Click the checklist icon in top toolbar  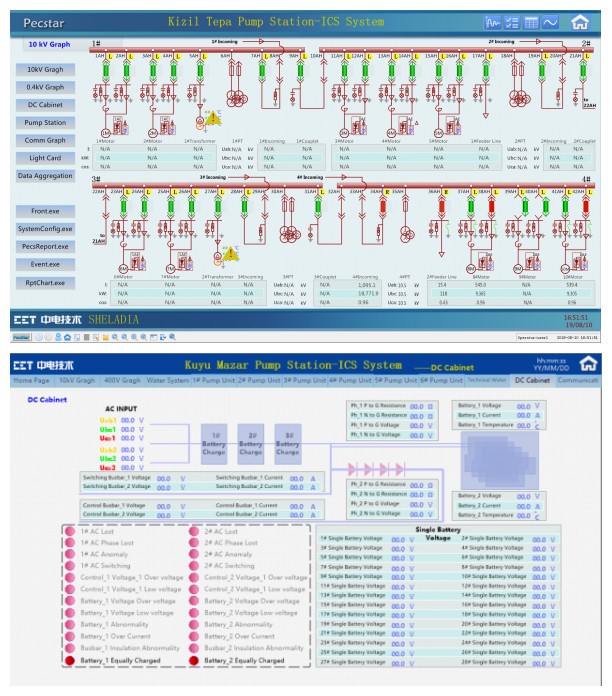pyautogui.click(x=512, y=21)
